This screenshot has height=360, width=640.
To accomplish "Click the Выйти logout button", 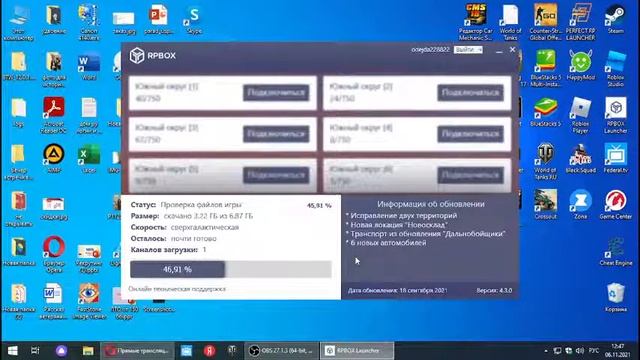I will tap(468, 50).
